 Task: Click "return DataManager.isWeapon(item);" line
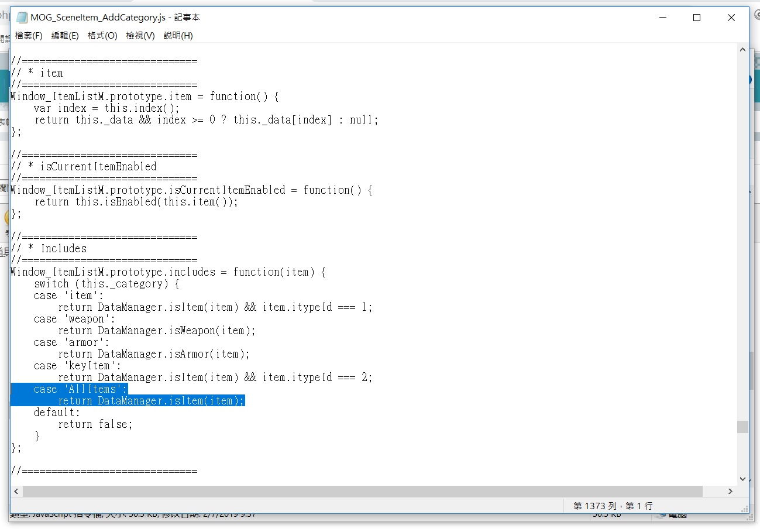[x=157, y=331]
